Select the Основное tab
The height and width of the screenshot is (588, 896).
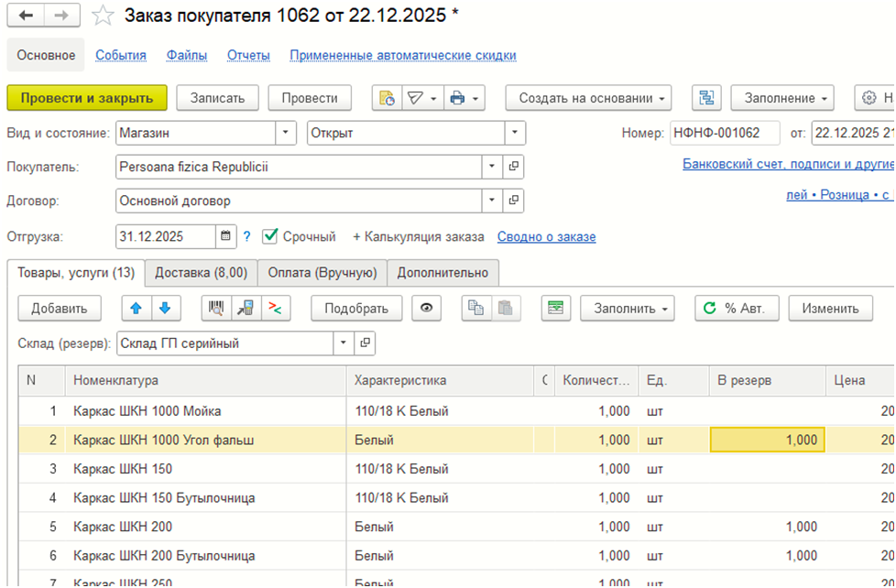pyautogui.click(x=46, y=56)
